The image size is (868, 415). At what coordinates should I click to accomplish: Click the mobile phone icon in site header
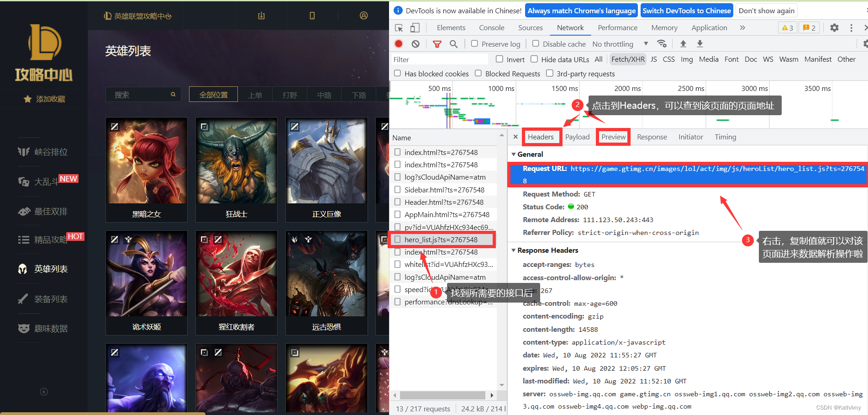point(312,16)
